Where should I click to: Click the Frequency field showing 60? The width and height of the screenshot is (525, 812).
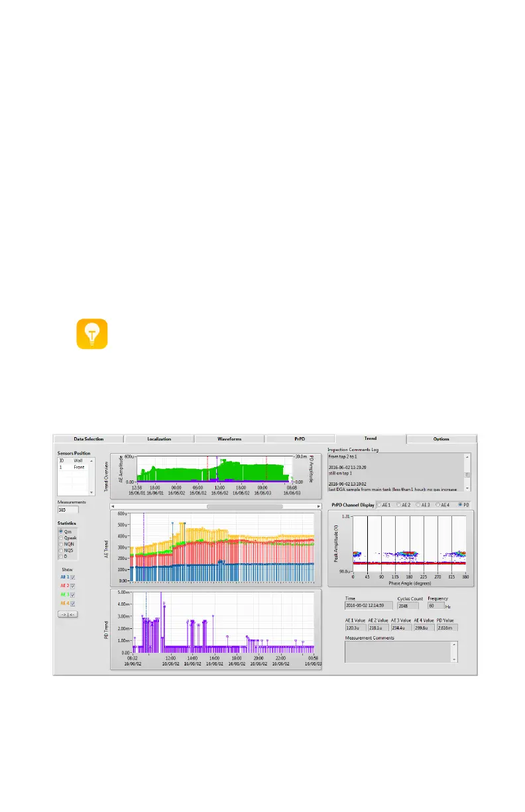click(436, 606)
